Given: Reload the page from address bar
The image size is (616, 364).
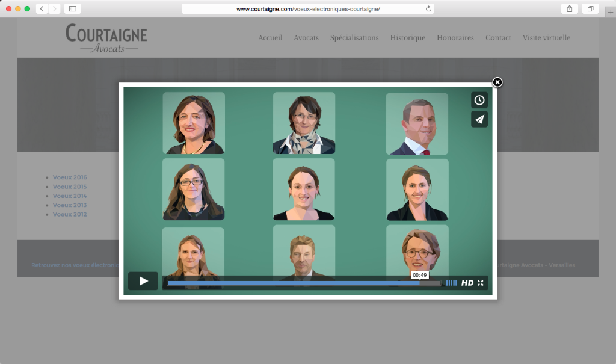Looking at the screenshot, I should coord(428,9).
